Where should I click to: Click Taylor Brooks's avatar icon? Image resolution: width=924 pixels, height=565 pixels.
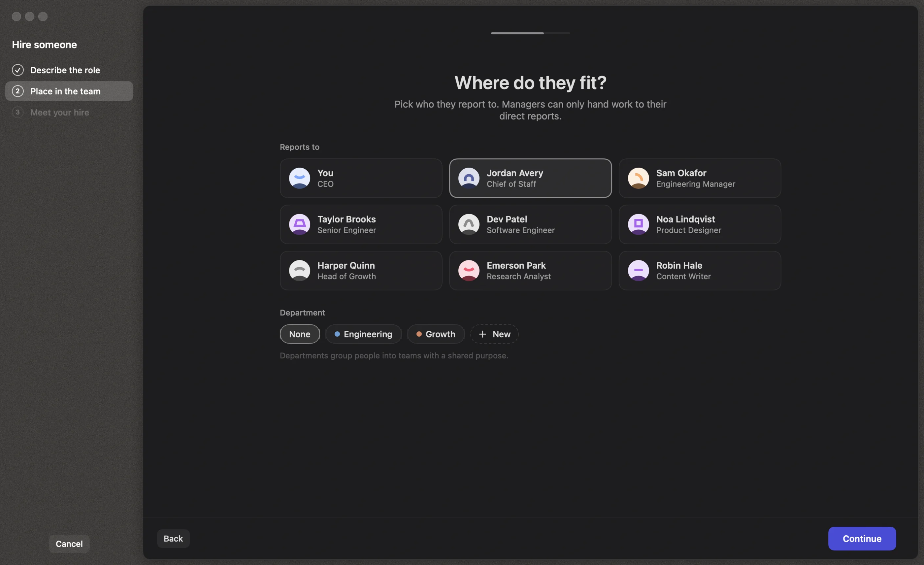point(299,224)
